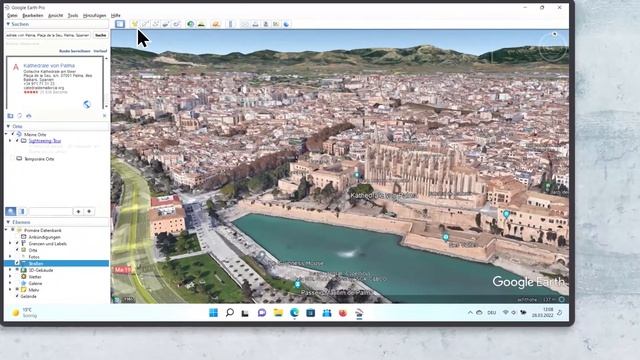
Task: Switch between Earth, Sky and planets
Action: click(216, 24)
